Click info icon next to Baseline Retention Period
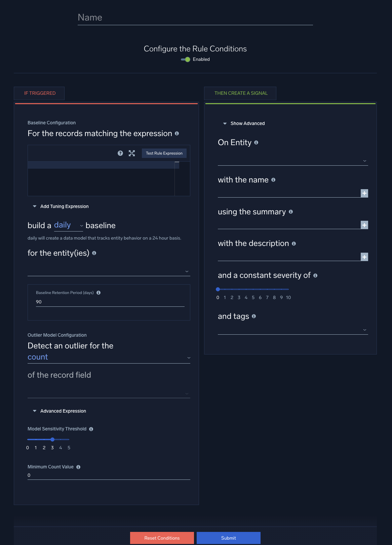 (x=99, y=293)
